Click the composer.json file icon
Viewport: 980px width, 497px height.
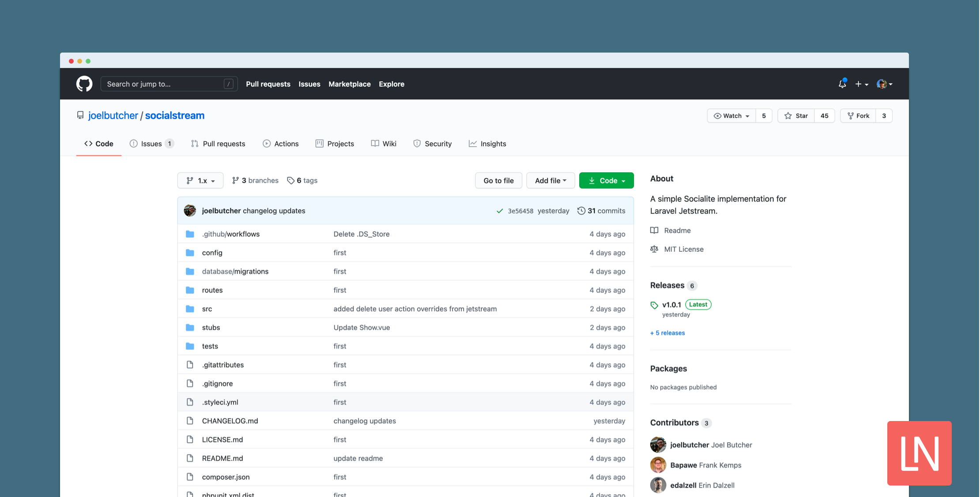[190, 477]
